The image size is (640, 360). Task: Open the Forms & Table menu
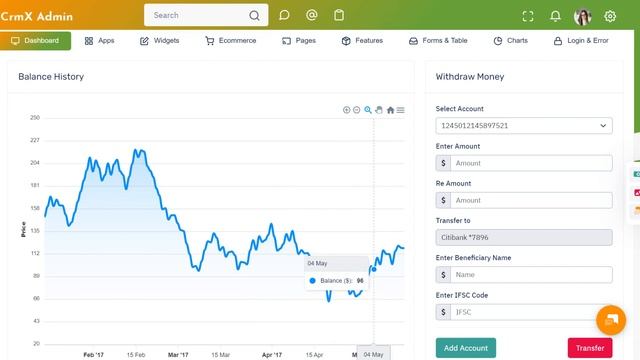click(438, 41)
